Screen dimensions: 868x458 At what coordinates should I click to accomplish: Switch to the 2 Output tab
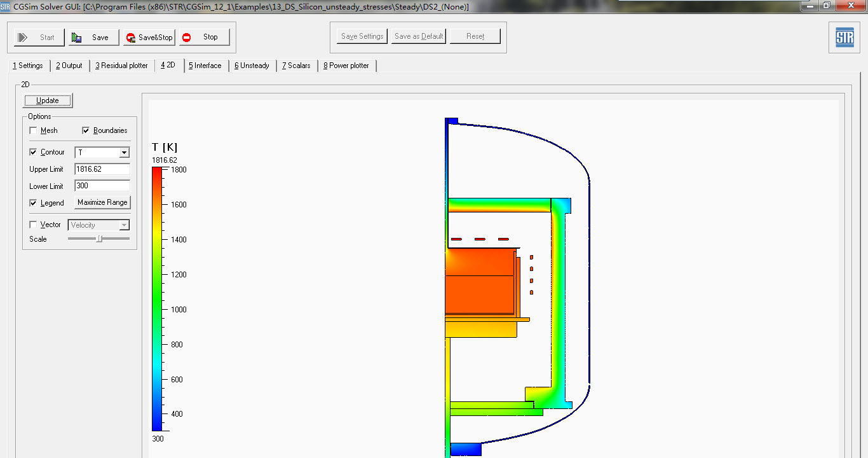(69, 66)
